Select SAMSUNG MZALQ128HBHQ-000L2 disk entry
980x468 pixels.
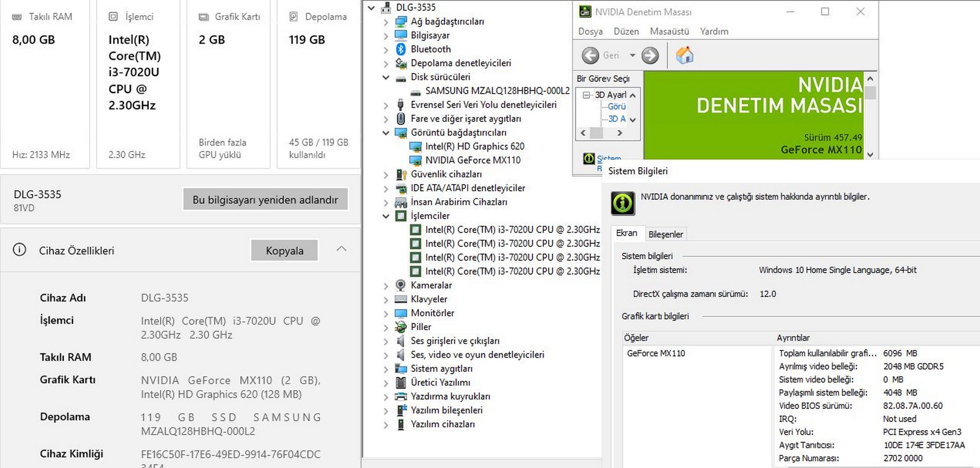point(497,91)
